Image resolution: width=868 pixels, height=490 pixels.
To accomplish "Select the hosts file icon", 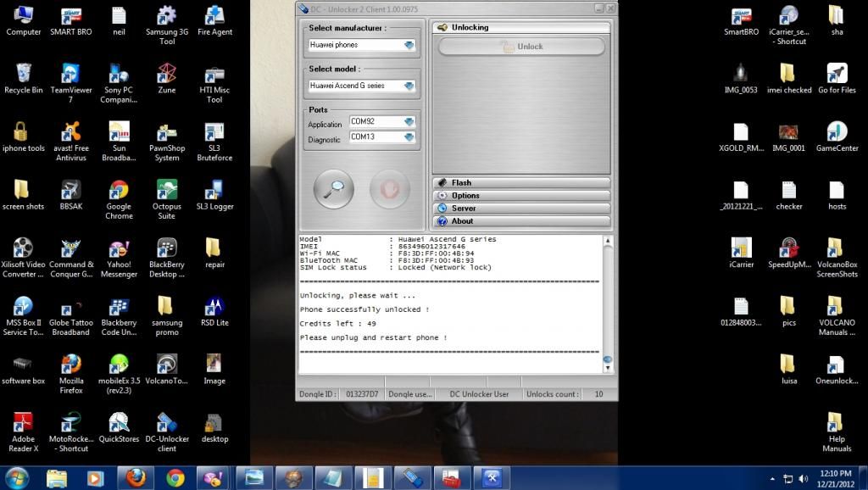I will 837,195.
